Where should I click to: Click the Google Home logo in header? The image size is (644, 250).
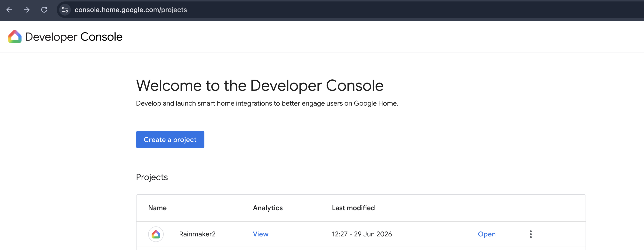(x=15, y=37)
